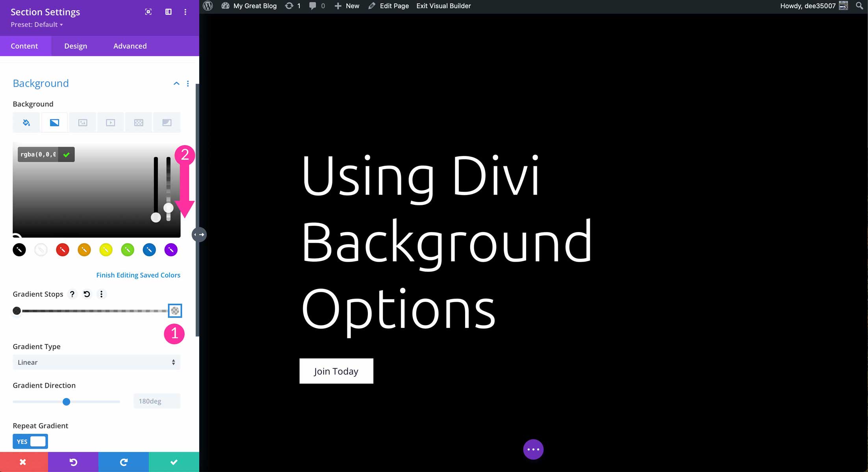Switch to the Design tab

pos(76,45)
